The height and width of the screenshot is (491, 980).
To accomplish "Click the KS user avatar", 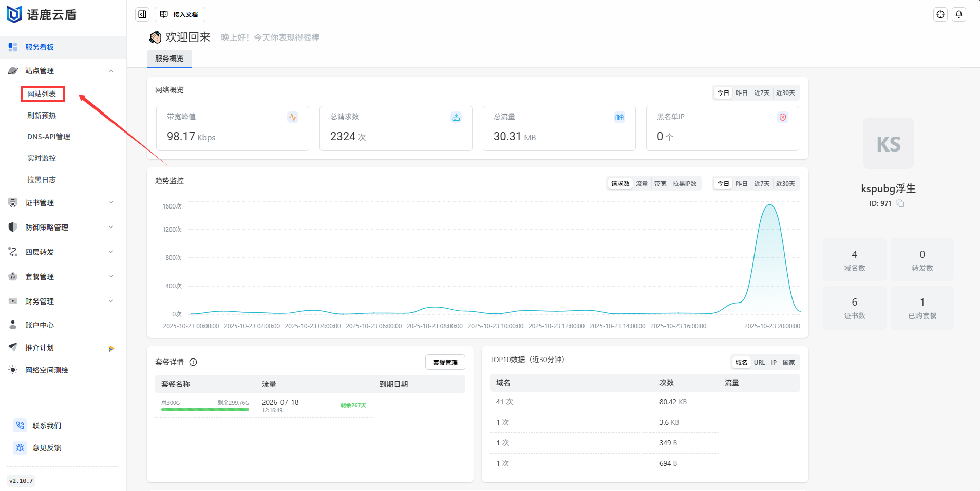I will click(x=888, y=144).
